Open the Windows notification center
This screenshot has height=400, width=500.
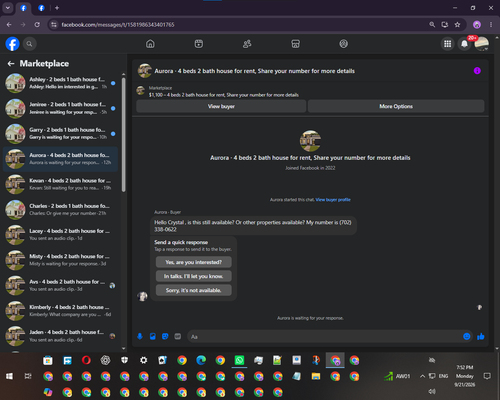tap(487, 376)
